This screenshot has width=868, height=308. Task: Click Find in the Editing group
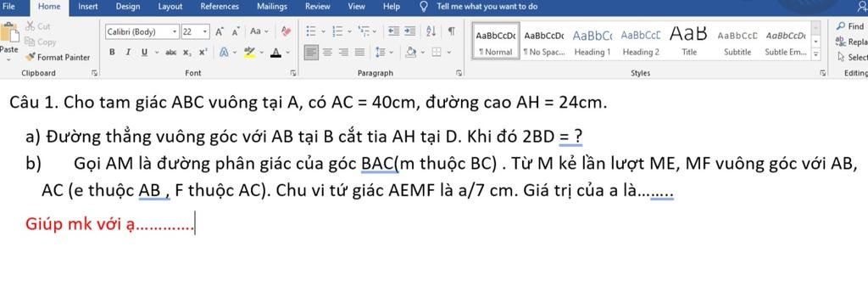851,26
